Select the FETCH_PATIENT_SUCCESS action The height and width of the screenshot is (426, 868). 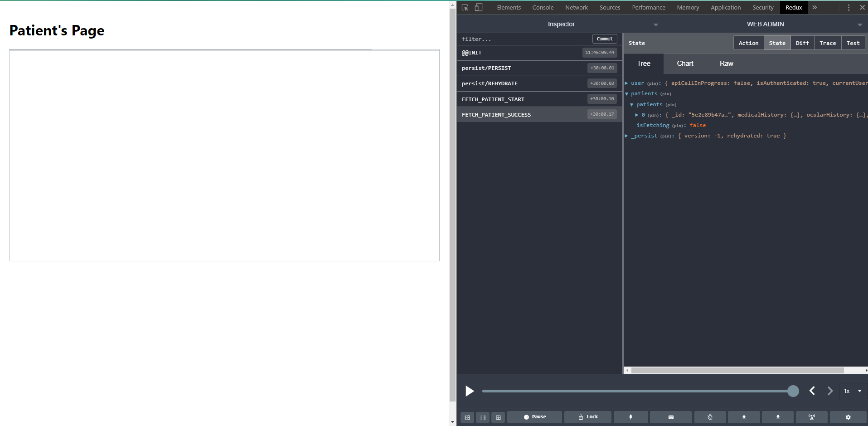539,114
